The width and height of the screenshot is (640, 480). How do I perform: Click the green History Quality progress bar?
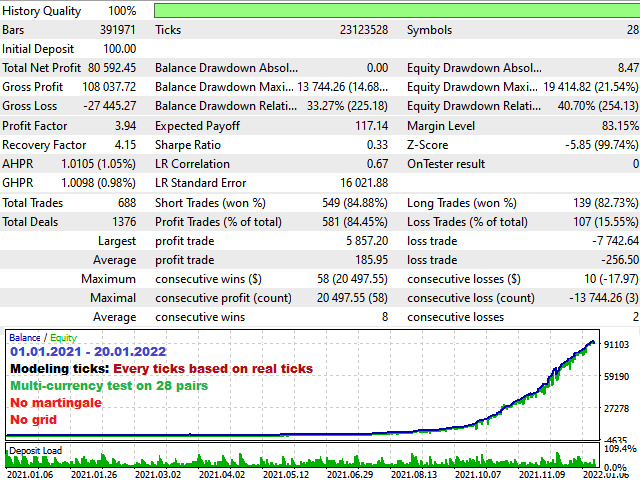[x=396, y=10]
